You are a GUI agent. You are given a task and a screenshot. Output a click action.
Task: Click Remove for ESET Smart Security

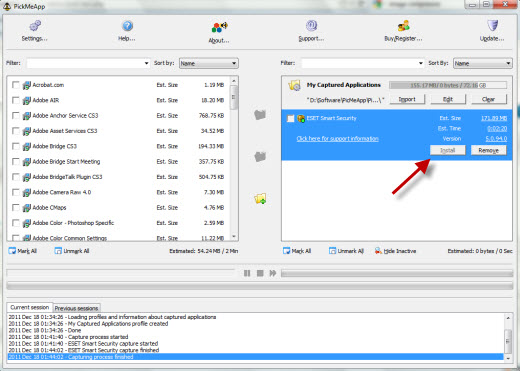pos(489,150)
